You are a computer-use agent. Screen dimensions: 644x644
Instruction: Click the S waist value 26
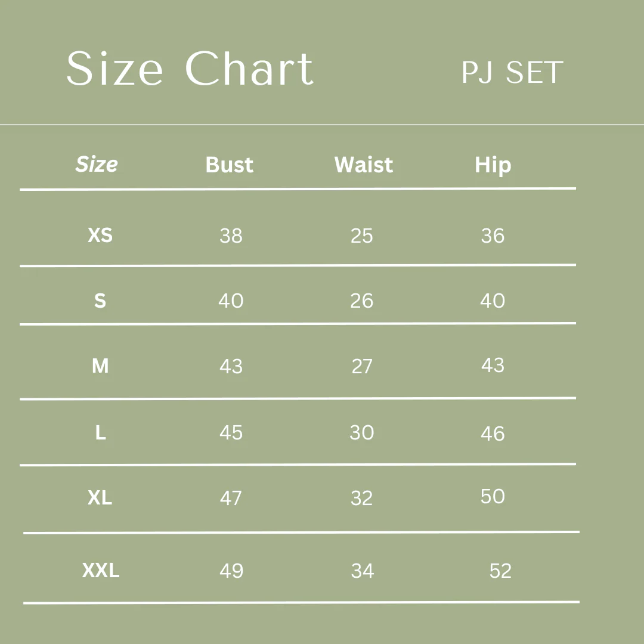(362, 301)
